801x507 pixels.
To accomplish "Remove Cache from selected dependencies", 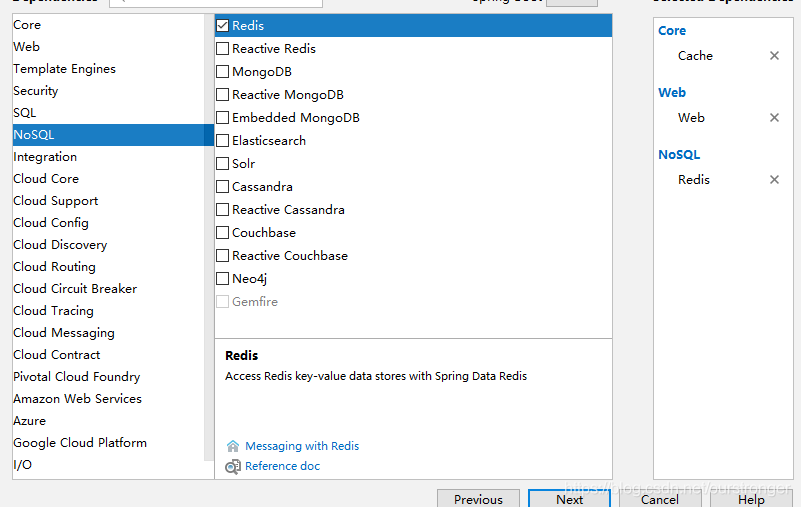I will tap(774, 56).
